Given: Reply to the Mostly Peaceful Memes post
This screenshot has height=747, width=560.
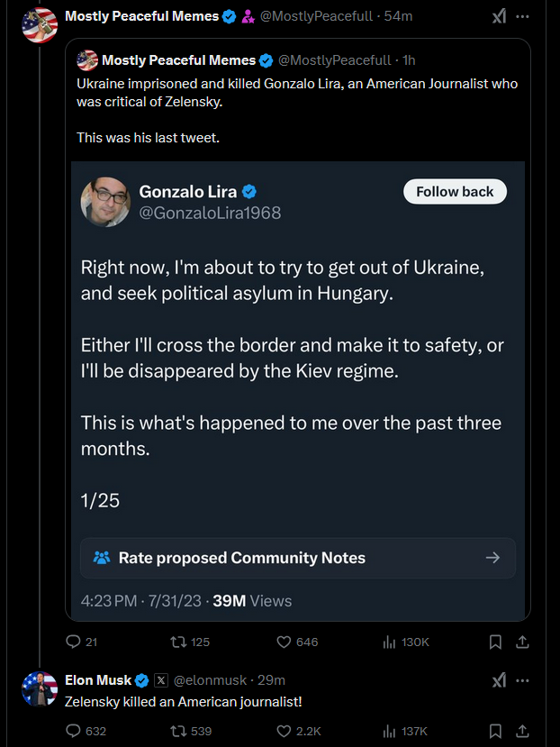Looking at the screenshot, I should coord(74,642).
